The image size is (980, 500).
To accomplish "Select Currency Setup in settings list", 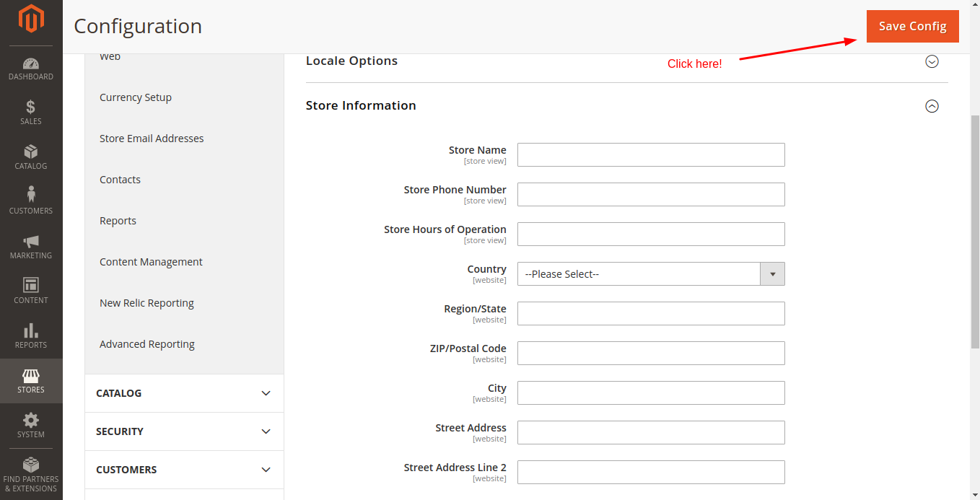I will coord(136,97).
